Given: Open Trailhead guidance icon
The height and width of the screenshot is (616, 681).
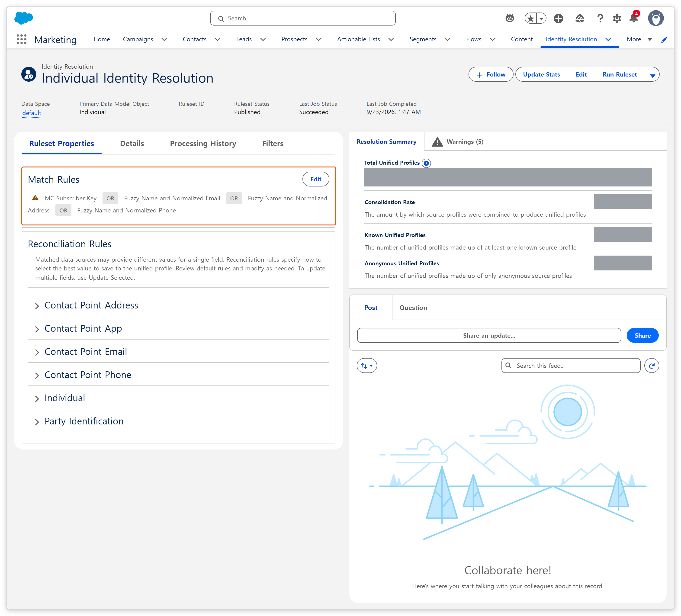Looking at the screenshot, I should point(580,18).
